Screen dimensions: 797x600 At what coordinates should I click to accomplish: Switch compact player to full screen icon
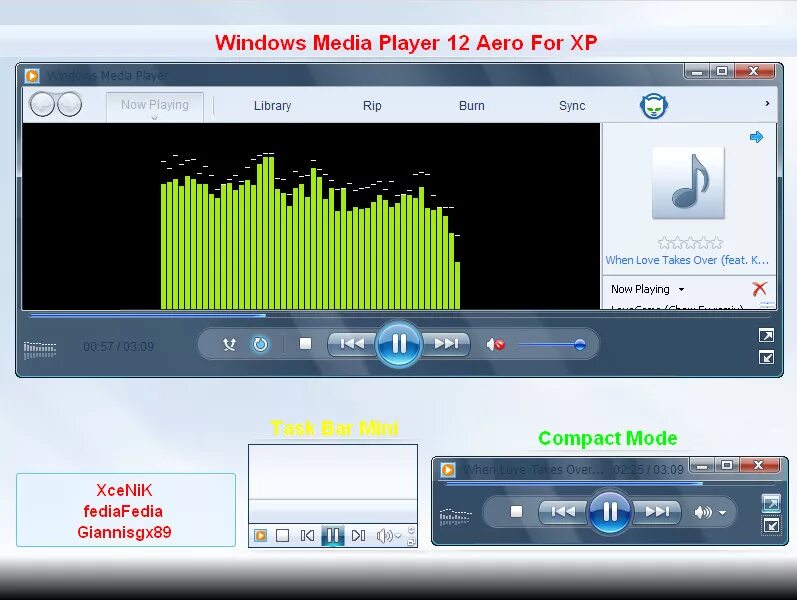[771, 503]
